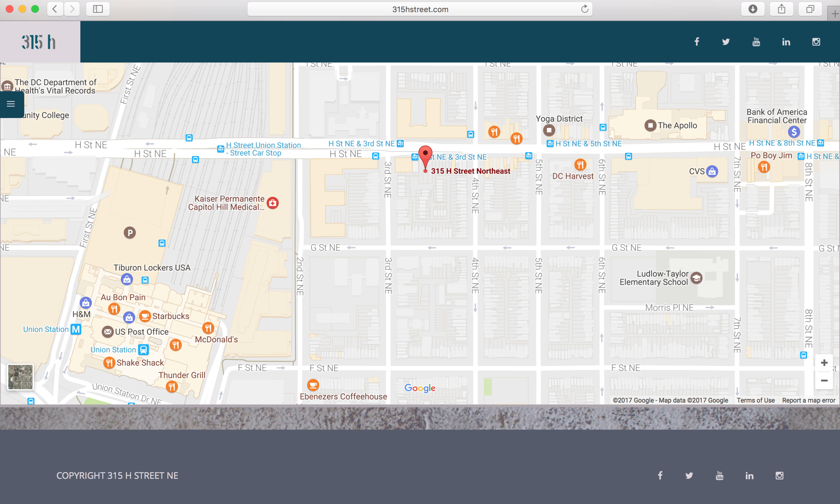Go back in Safari
840x504 pixels.
point(55,9)
